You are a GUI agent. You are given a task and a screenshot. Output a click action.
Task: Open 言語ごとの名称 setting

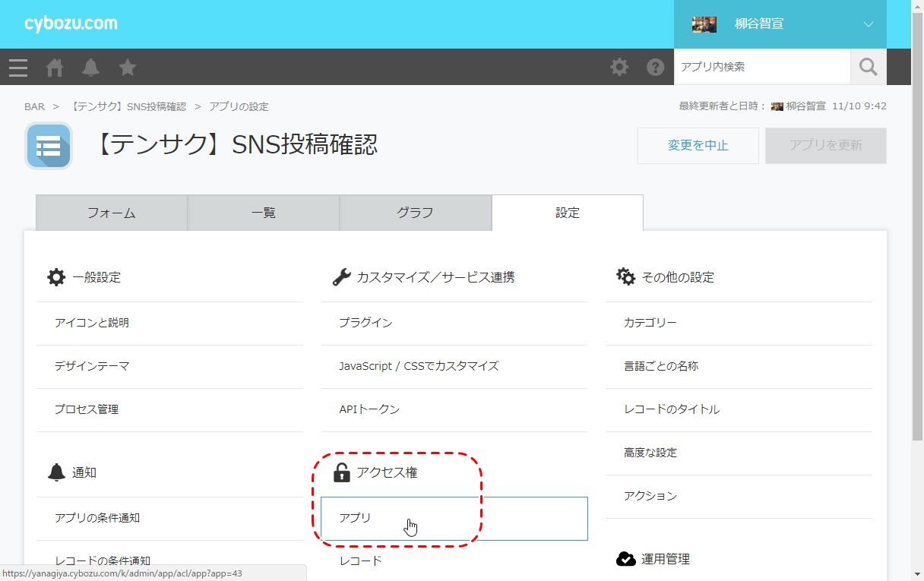point(739,366)
